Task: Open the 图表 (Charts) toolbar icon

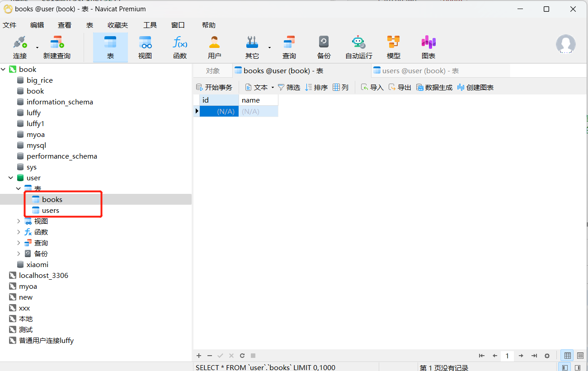Action: pyautogui.click(x=428, y=47)
